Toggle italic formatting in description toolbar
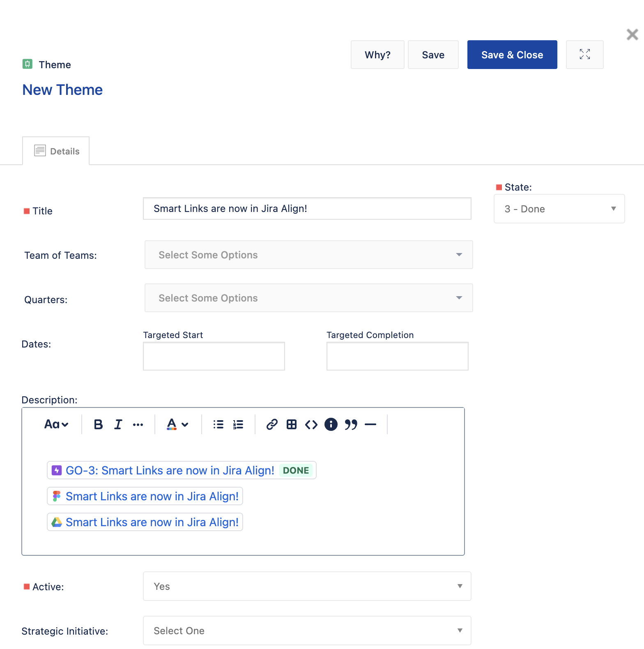 click(118, 424)
